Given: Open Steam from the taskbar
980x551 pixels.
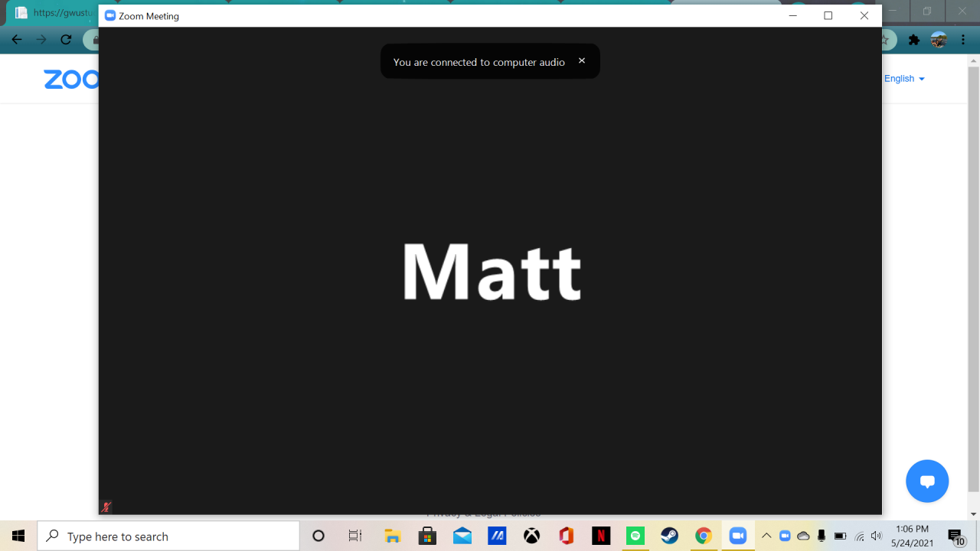Looking at the screenshot, I should tap(669, 536).
